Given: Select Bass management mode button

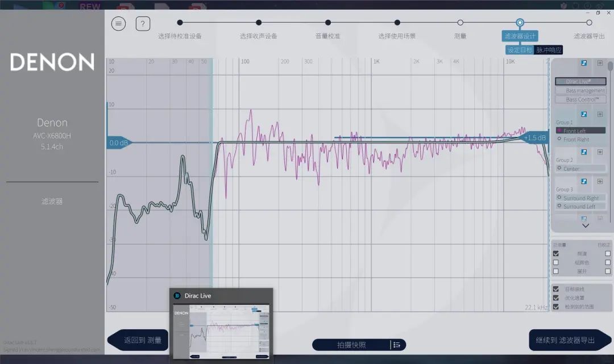Looking at the screenshot, I should pos(580,90).
